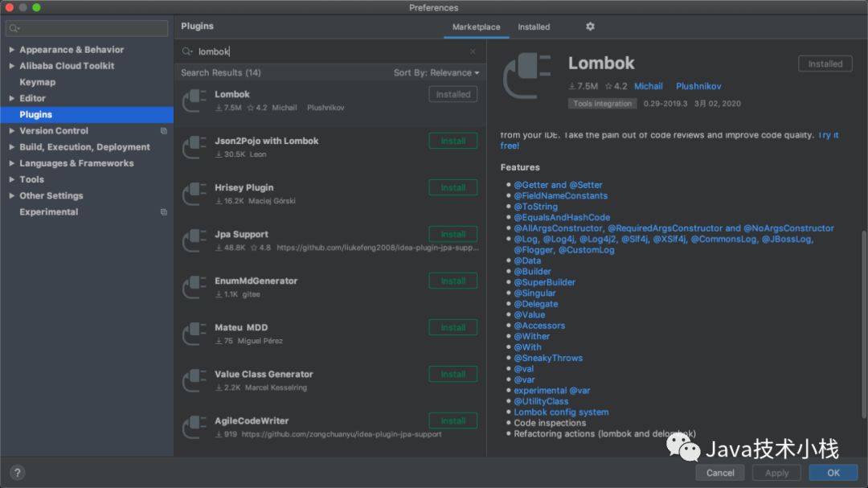
Task: Install the Hrisey Plugin
Action: tap(452, 187)
